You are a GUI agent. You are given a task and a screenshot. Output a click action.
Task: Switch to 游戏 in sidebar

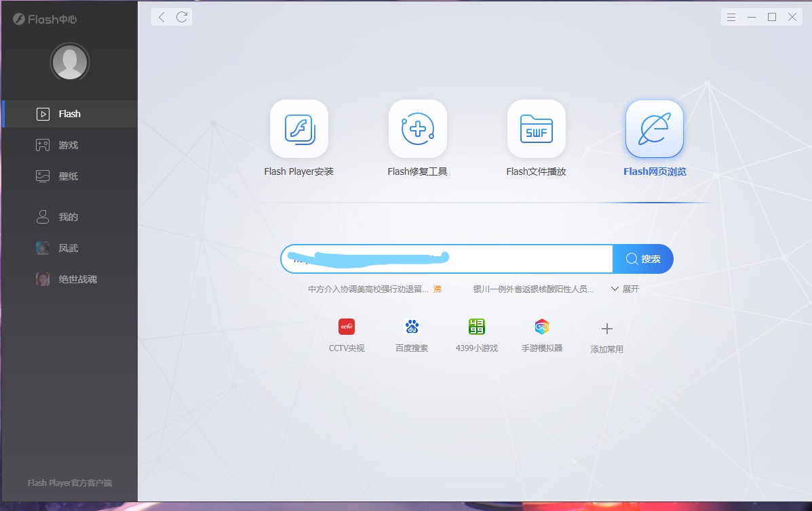tap(70, 145)
